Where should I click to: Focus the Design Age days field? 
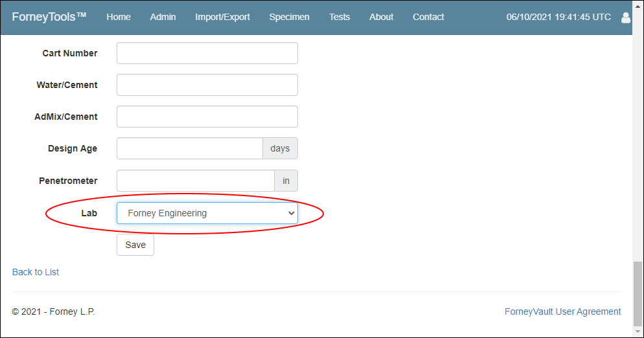pyautogui.click(x=190, y=148)
